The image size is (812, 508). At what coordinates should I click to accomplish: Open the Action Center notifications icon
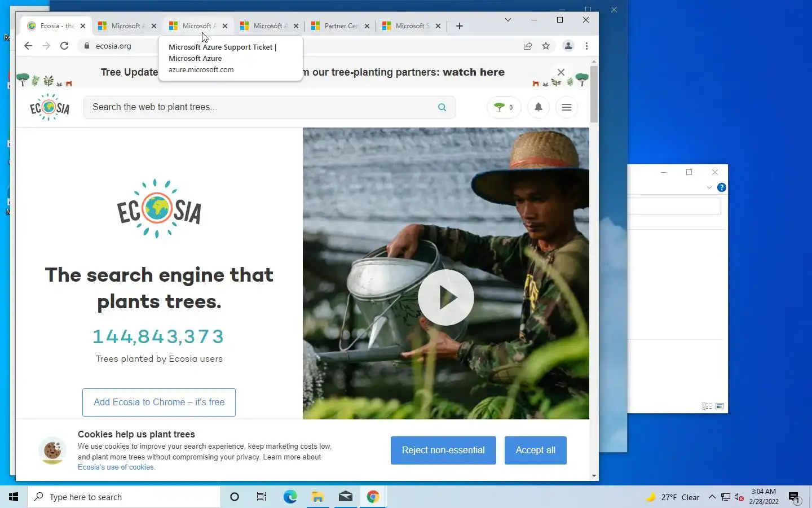795,497
